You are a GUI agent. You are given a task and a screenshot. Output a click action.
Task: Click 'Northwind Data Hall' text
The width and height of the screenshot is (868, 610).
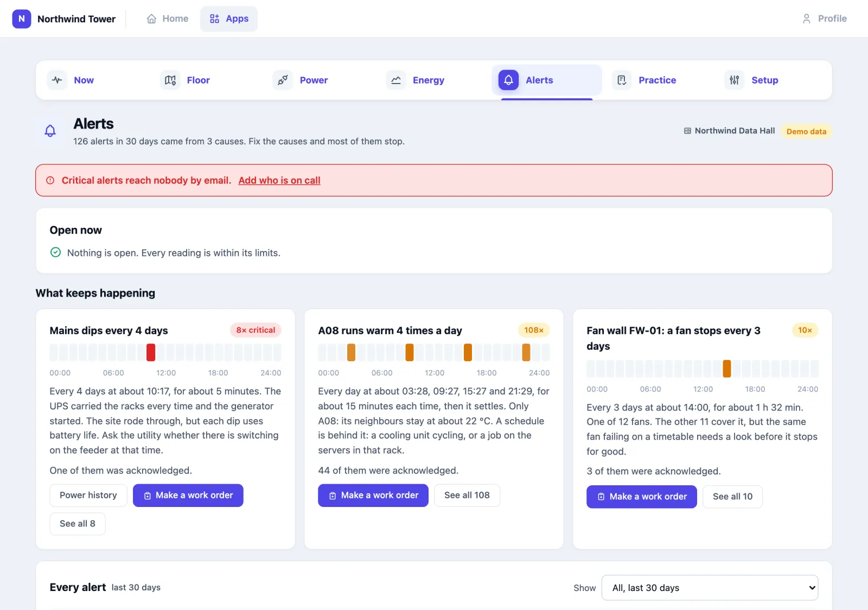(735, 131)
